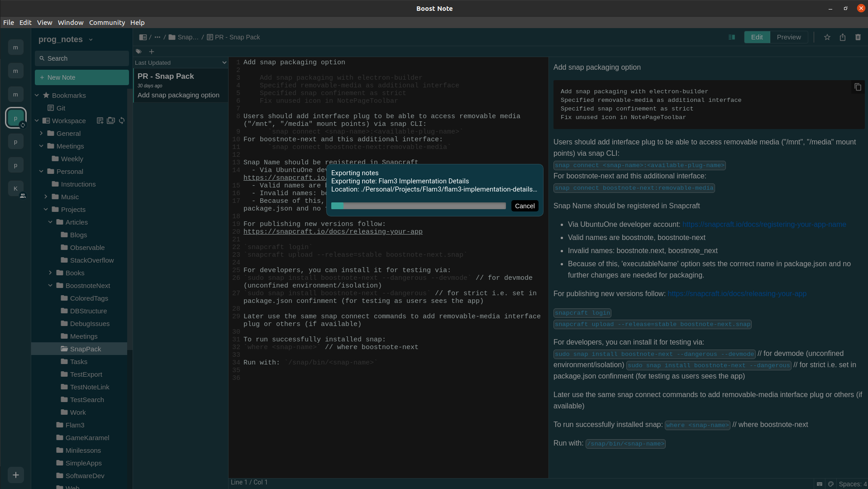Open the editor keymap status icon
This screenshot has height=489, width=868.
tap(820, 484)
